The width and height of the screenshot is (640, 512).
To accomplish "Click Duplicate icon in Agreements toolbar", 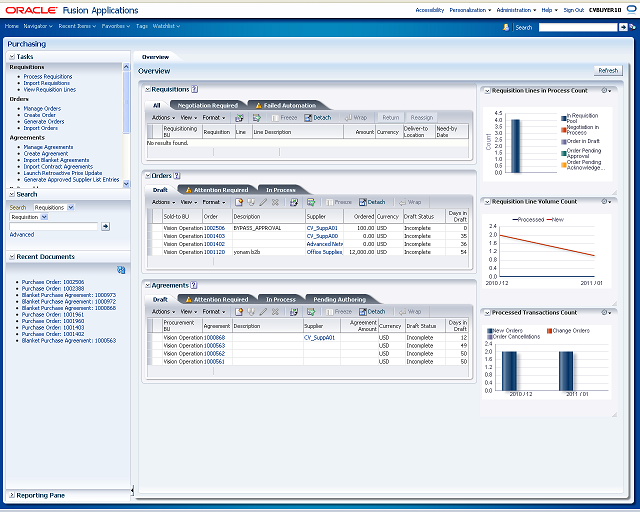I will point(251,312).
